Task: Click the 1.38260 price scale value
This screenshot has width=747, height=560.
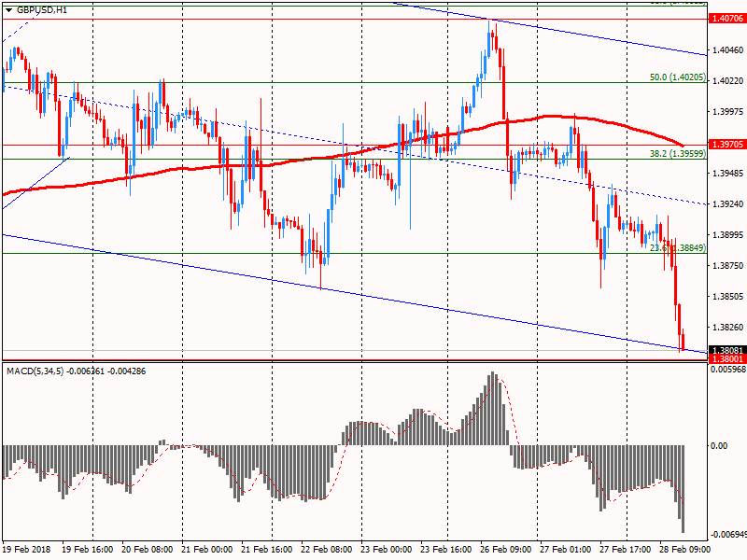Action: pyautogui.click(x=727, y=328)
